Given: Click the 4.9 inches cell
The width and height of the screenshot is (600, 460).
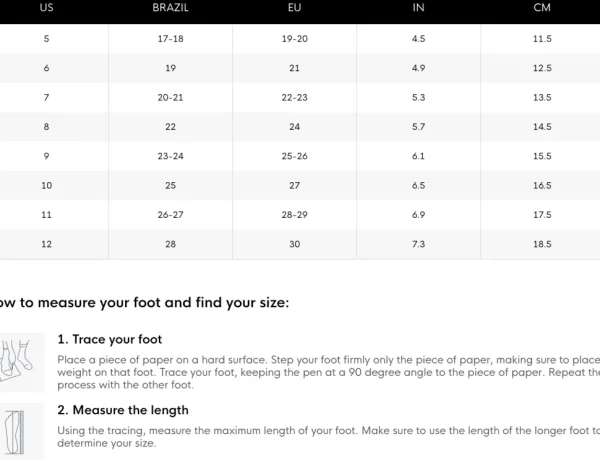Looking at the screenshot, I should pos(418,68).
